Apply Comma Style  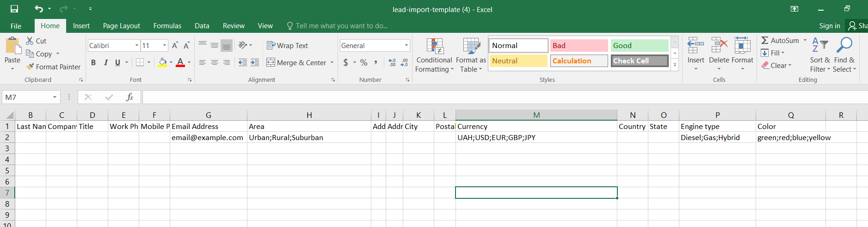[x=376, y=62]
